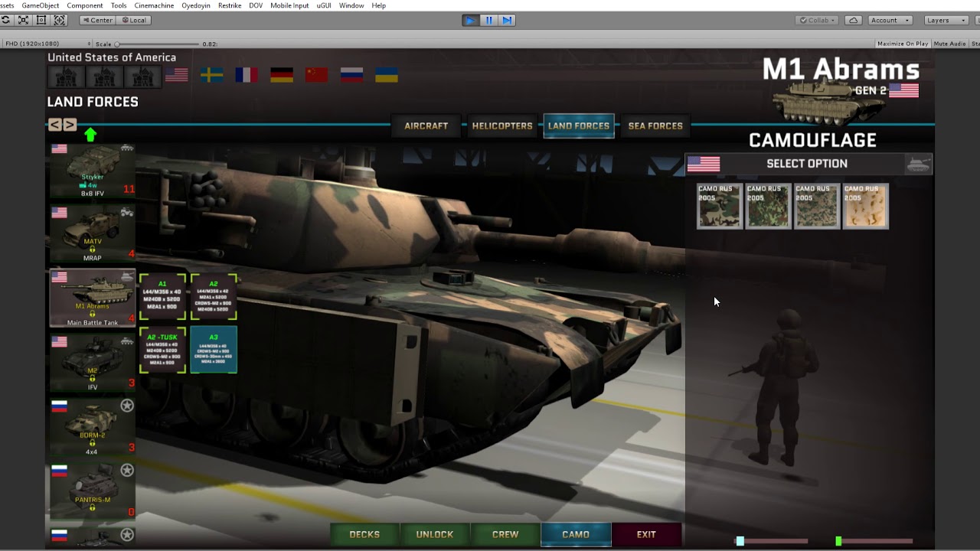Open the GameObject menu

pyautogui.click(x=41, y=5)
